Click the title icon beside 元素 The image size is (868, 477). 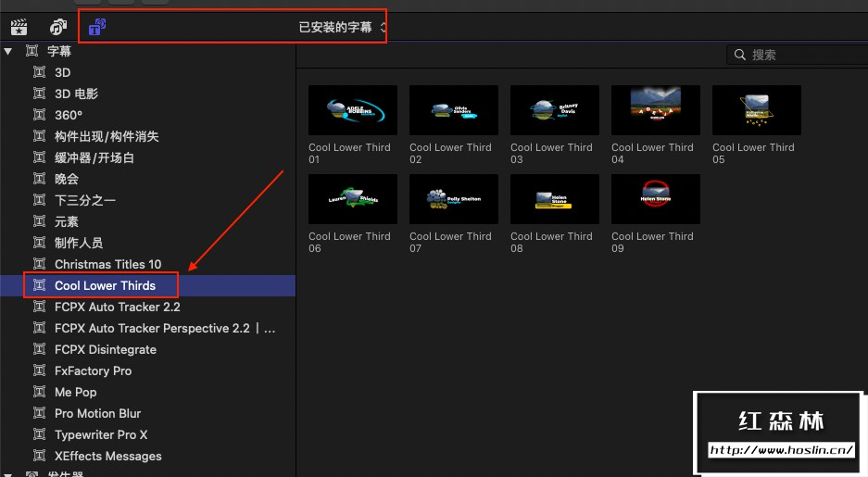point(39,221)
